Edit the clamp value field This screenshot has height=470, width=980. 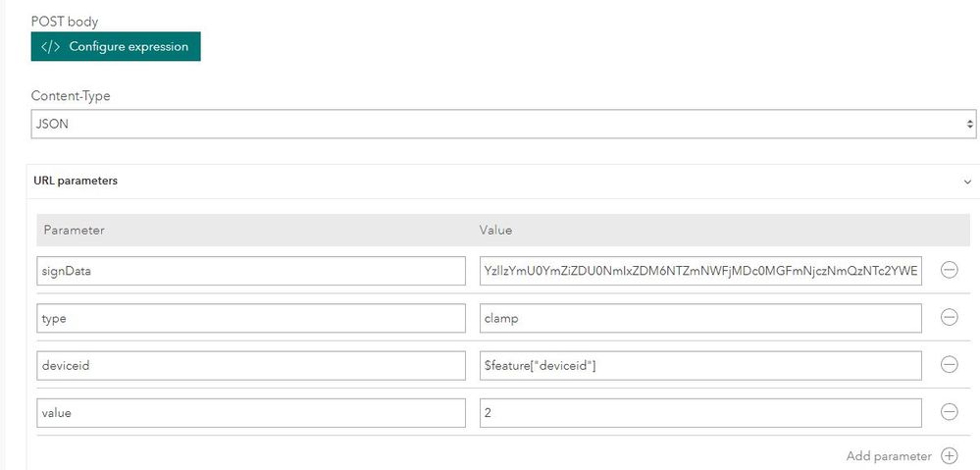700,318
